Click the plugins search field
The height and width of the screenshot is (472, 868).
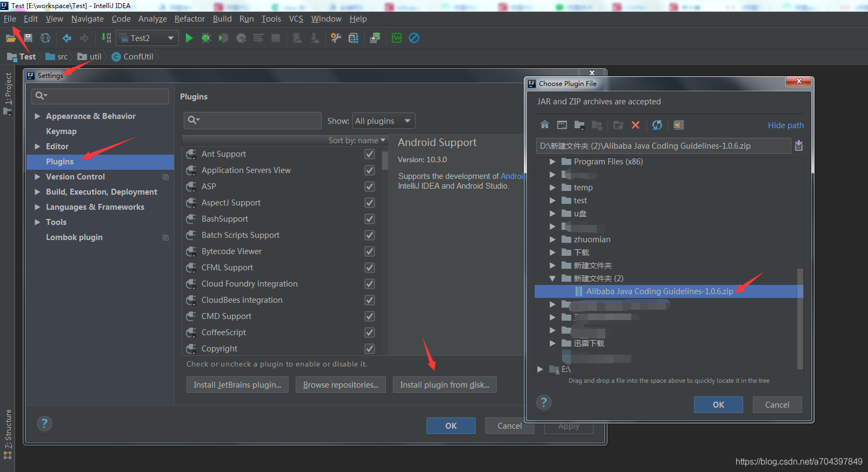[x=252, y=121]
